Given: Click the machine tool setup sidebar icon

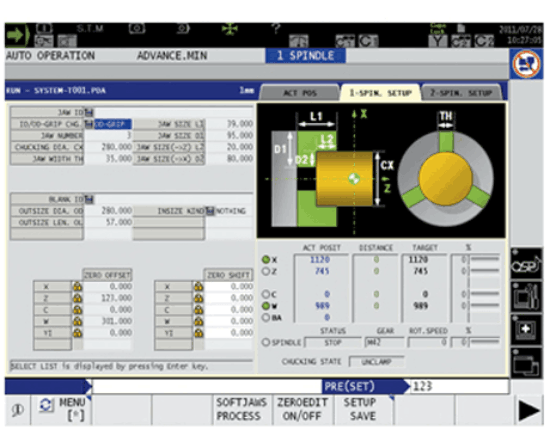Looking at the screenshot, I should (x=526, y=297).
